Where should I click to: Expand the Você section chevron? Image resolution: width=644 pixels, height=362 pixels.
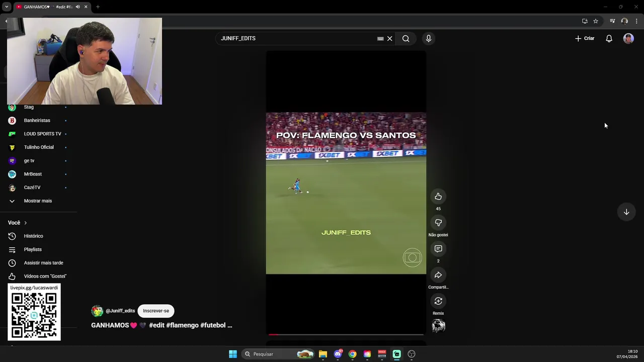[25, 223]
